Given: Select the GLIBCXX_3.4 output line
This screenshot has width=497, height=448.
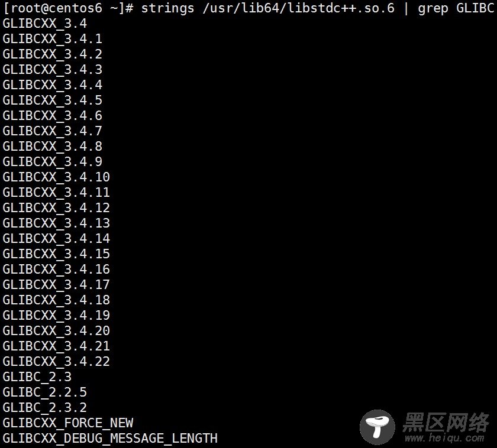Looking at the screenshot, I should (x=45, y=24).
